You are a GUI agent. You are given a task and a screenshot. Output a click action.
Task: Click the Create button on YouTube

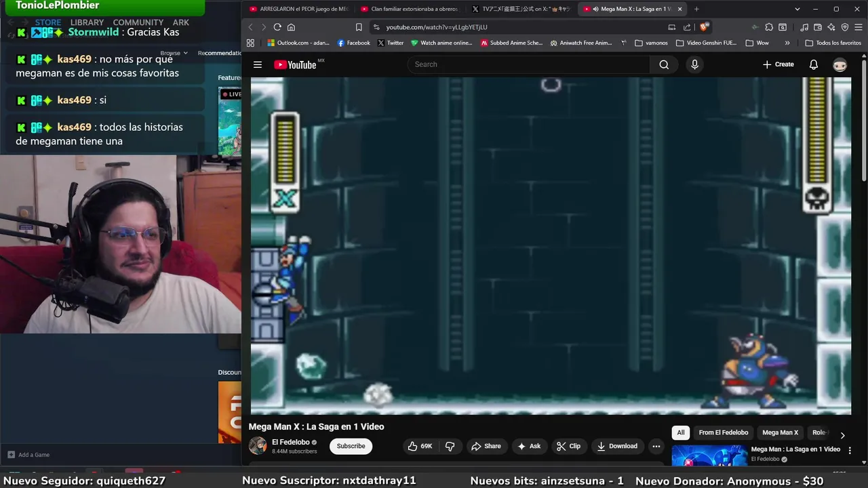(x=778, y=64)
